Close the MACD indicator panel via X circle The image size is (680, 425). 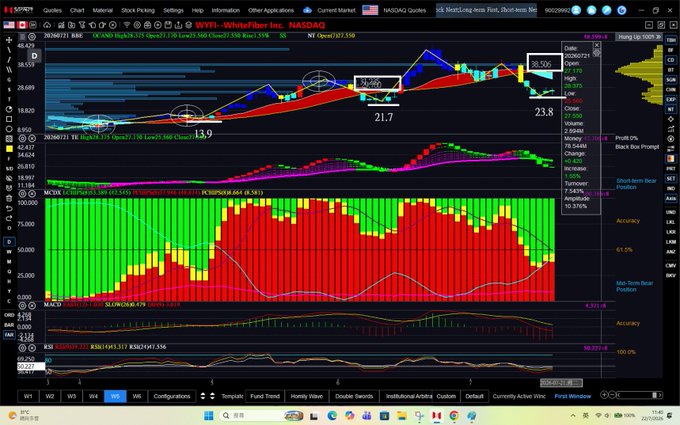32,305
